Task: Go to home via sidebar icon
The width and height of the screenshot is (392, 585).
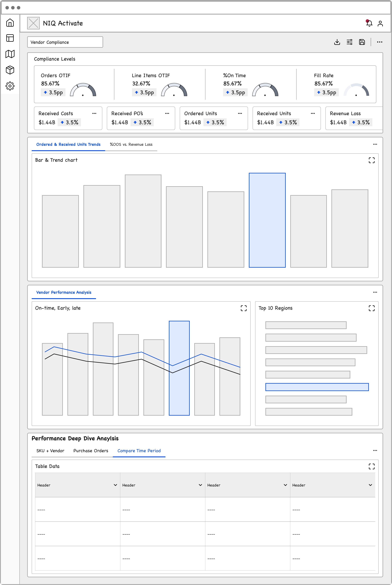Action: 10,23
